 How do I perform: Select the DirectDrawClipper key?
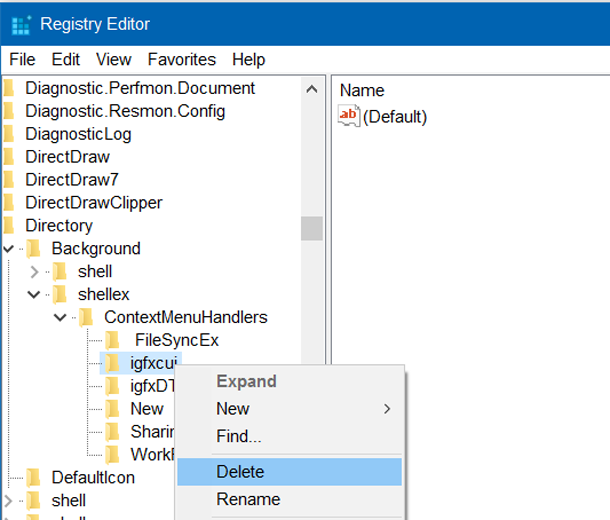coord(94,203)
